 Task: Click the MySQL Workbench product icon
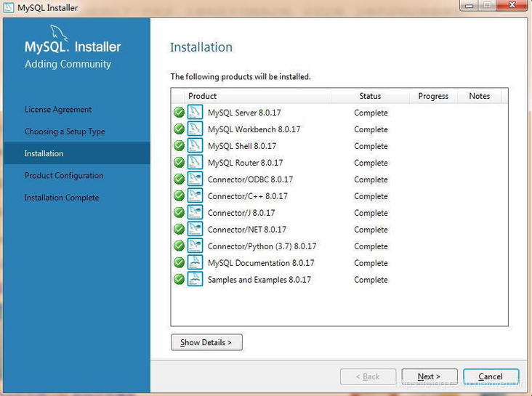click(x=195, y=129)
